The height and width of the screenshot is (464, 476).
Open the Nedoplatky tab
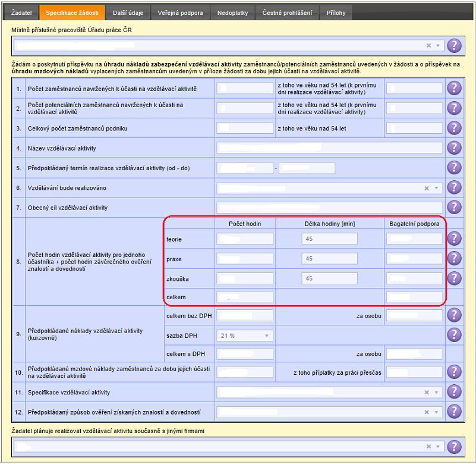232,12
